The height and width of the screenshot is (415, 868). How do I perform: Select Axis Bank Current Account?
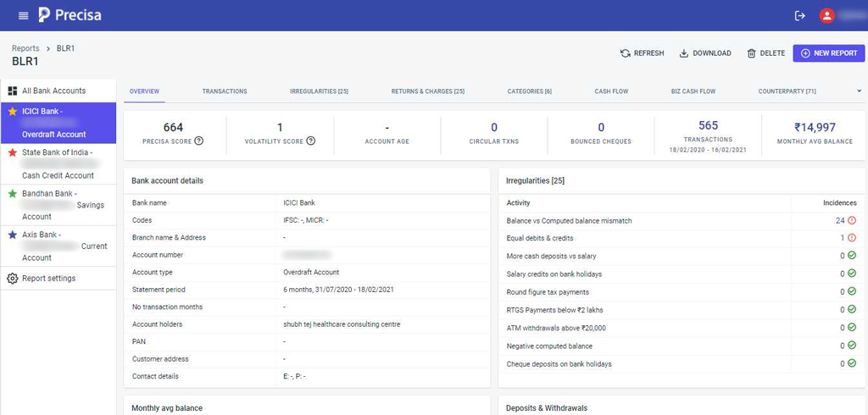coord(58,246)
